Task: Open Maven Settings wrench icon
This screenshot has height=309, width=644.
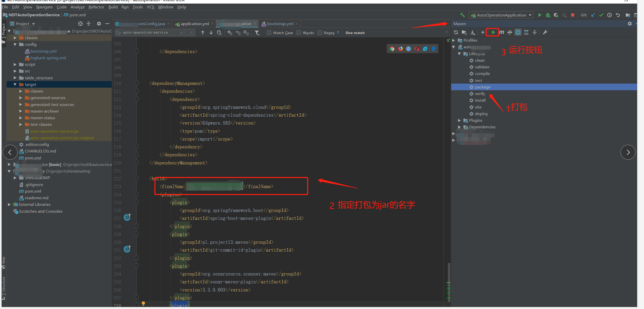Action: point(545,32)
